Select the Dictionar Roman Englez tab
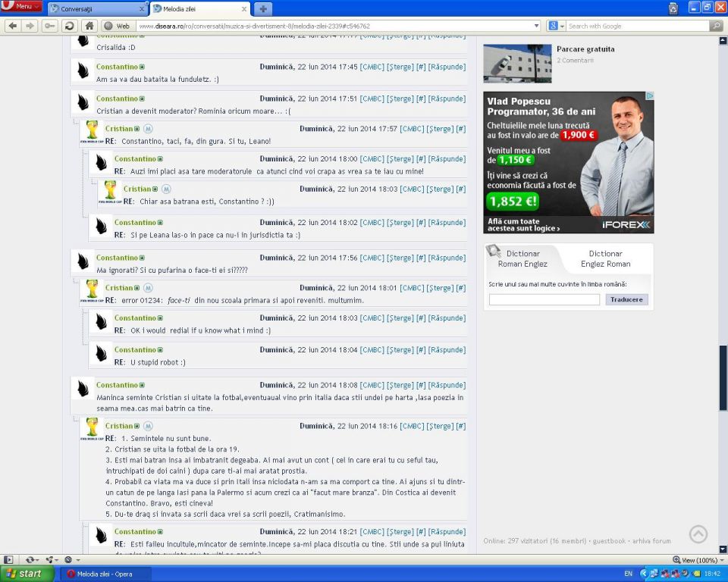The image size is (728, 582). click(x=522, y=259)
